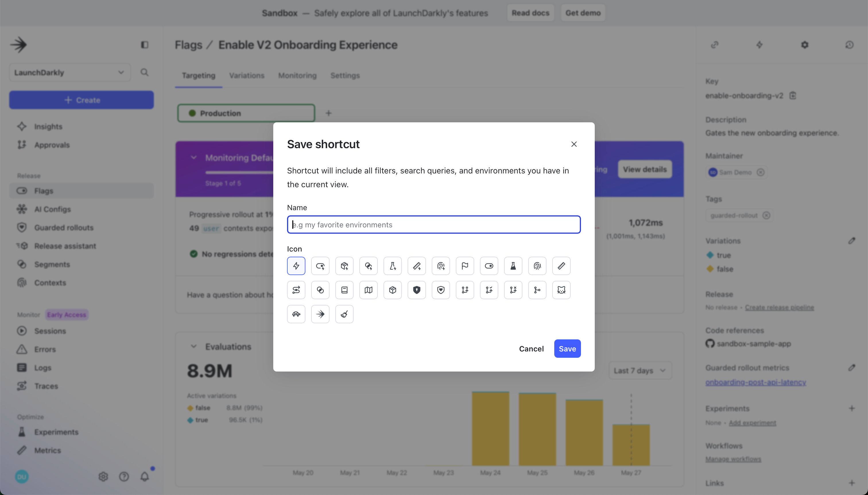Viewport: 868px width, 495px height.
Task: Select the filled flask shortcut icon
Action: click(513, 266)
